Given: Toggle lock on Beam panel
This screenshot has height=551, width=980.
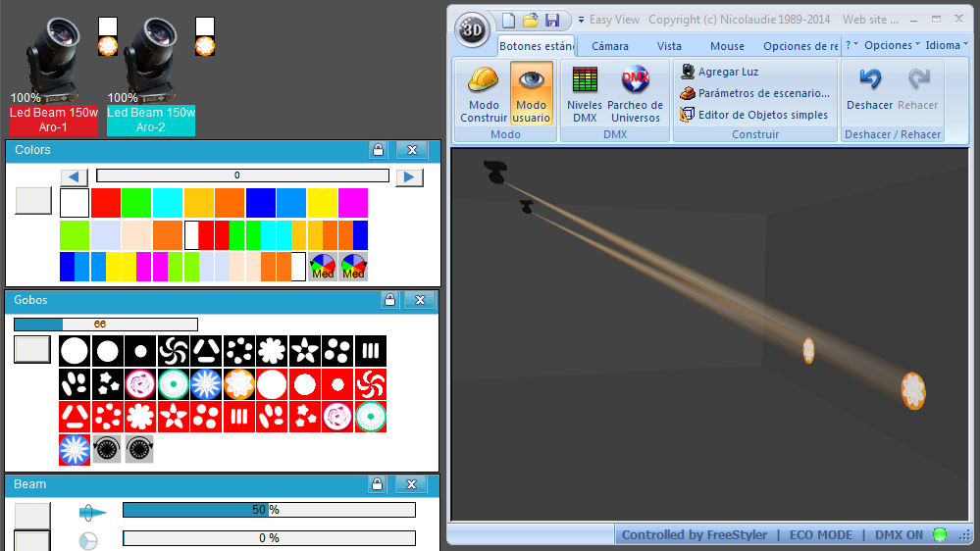Looking at the screenshot, I should tap(377, 484).
